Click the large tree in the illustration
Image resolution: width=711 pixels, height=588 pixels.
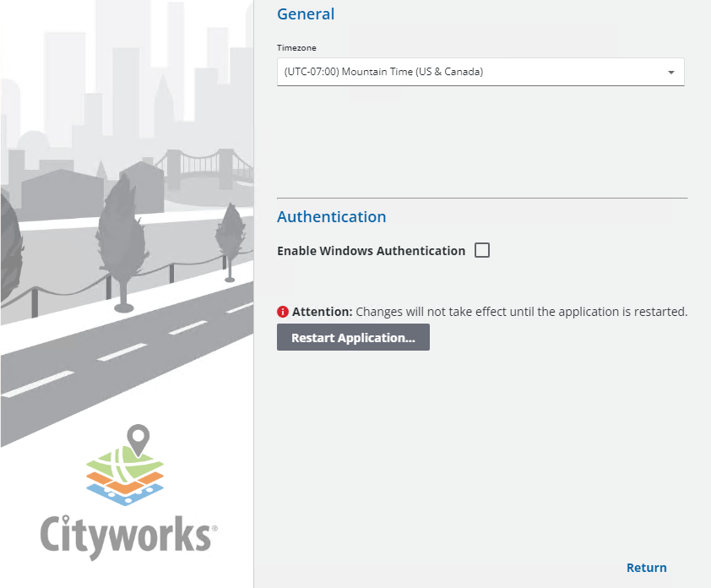[x=124, y=237]
